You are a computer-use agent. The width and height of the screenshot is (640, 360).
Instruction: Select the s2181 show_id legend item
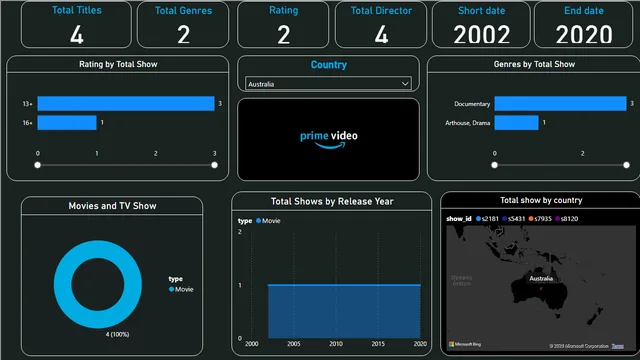point(487,219)
